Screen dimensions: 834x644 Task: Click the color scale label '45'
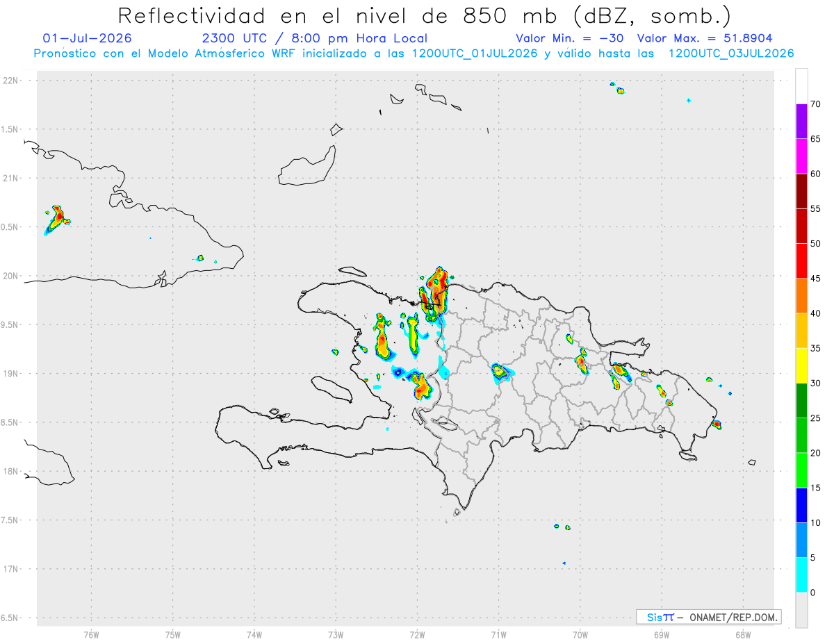pyautogui.click(x=816, y=279)
